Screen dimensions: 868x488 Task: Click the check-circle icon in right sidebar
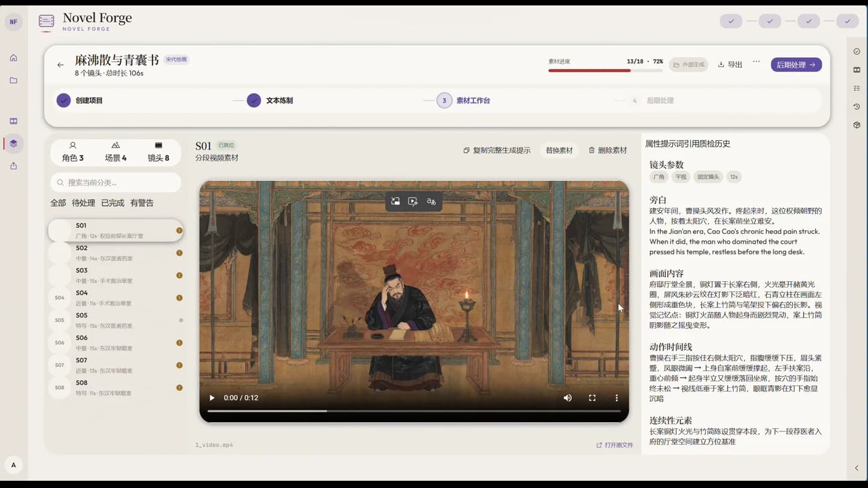point(857,52)
